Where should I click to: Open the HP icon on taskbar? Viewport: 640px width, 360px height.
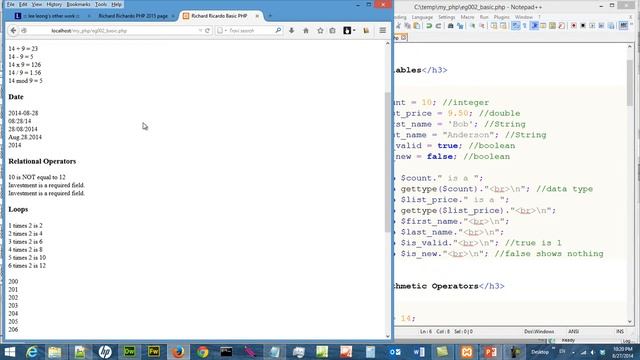[105, 351]
